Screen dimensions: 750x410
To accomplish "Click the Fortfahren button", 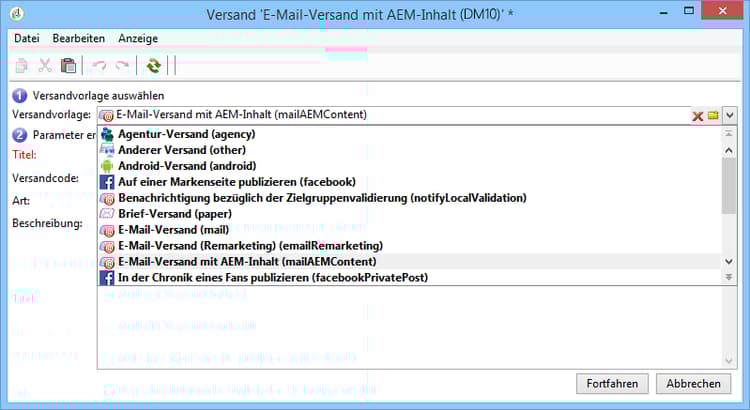I will [x=612, y=384].
